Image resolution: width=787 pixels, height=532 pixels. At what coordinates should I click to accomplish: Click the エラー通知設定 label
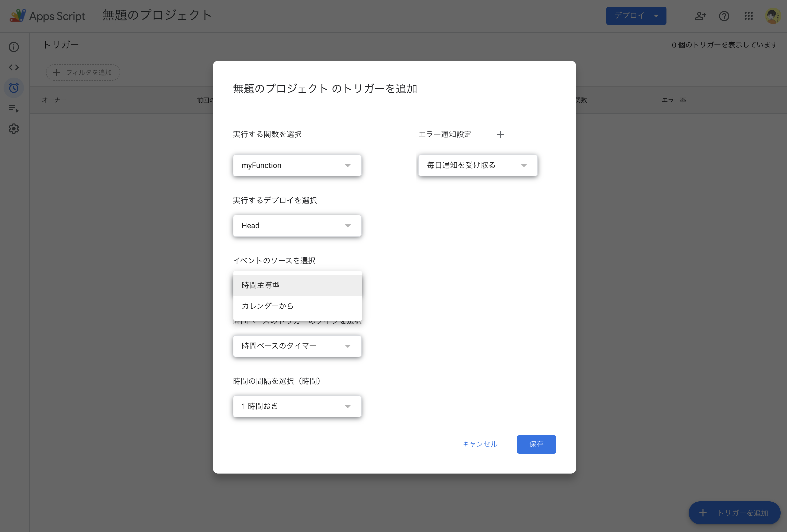[x=445, y=135]
